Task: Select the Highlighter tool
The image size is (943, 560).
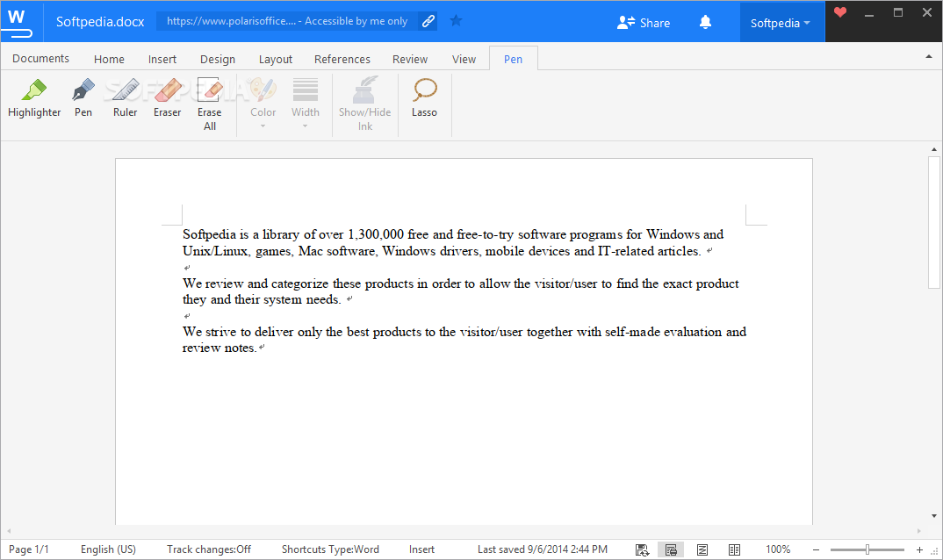Action: 34,98
